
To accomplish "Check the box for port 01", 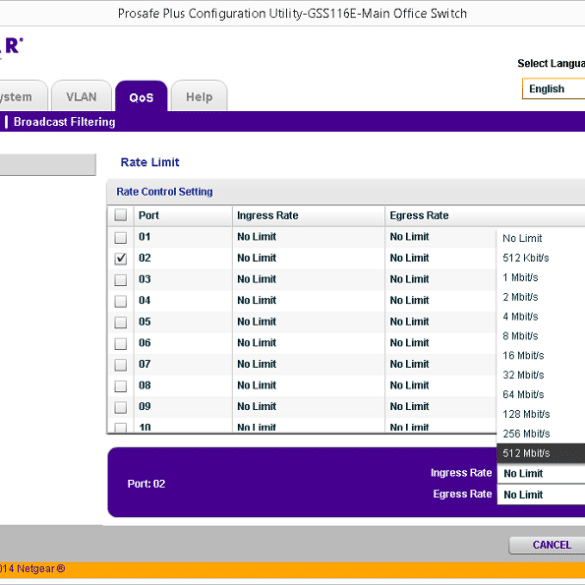I will [x=121, y=237].
